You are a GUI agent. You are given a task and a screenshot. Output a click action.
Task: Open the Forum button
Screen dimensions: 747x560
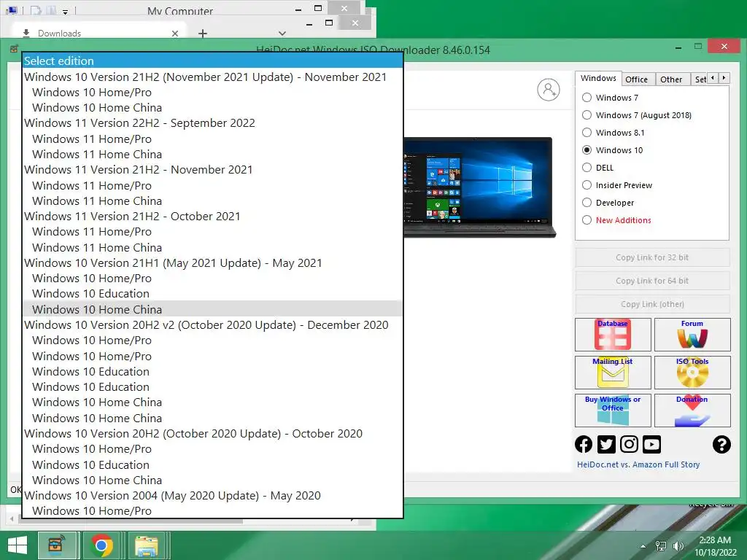pyautogui.click(x=692, y=334)
